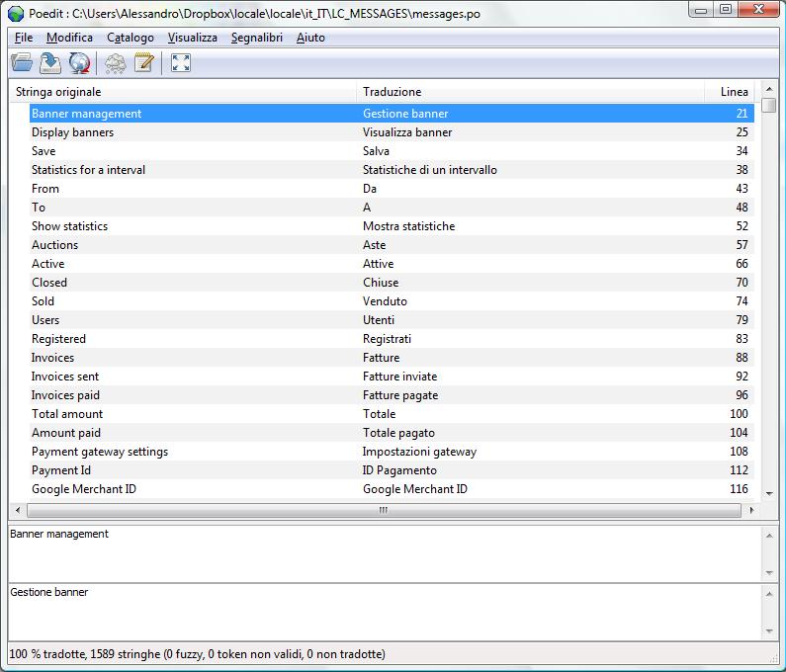Open comment editor notepad icon

(144, 63)
